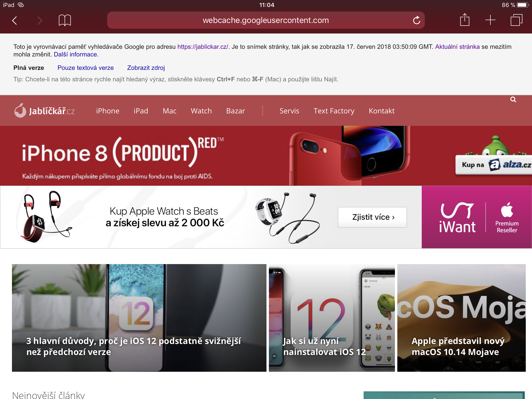Reload the page with refresh icon
This screenshot has height=399, width=532.
point(416,20)
